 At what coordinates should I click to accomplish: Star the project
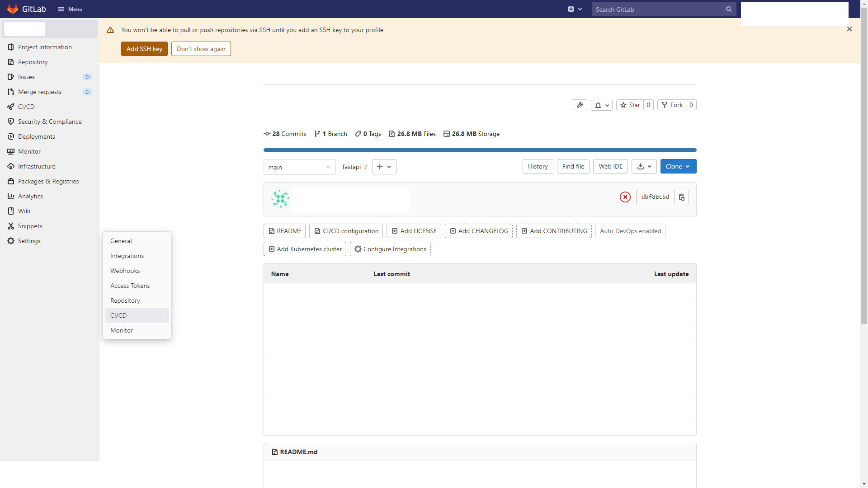pos(630,105)
